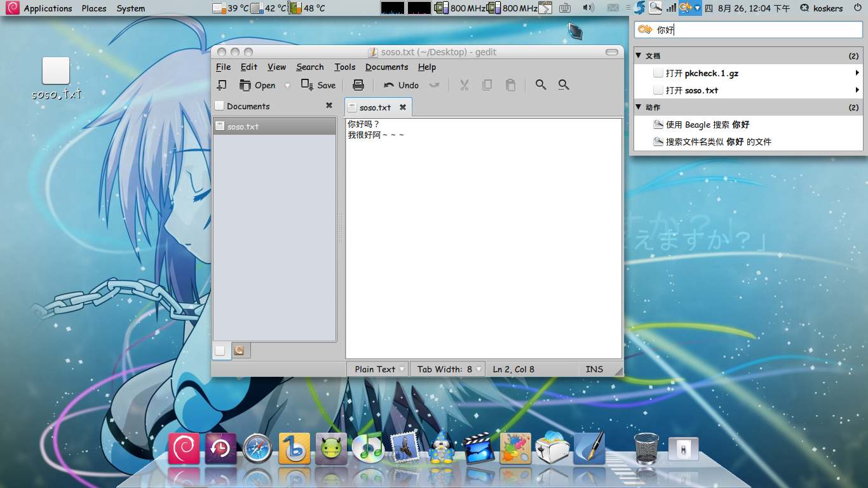This screenshot has height=488, width=868.
Task: Click the mail envelope icon in top panel
Action: point(613,8)
